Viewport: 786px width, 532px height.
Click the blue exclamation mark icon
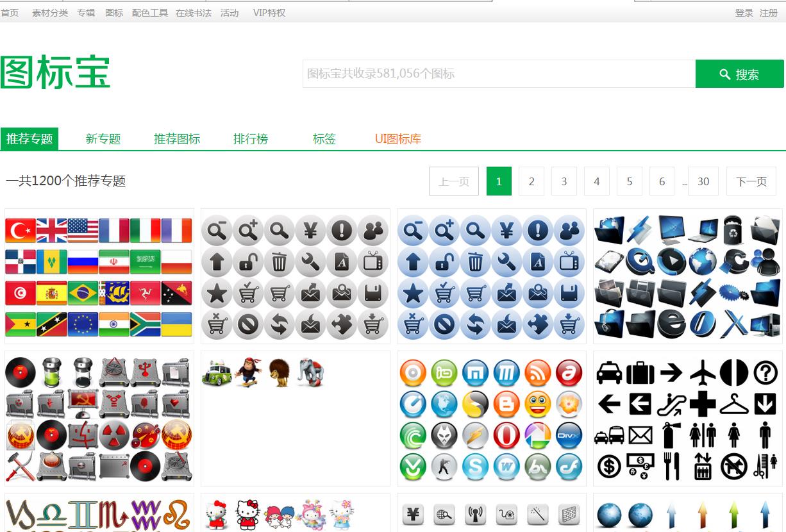tap(539, 231)
